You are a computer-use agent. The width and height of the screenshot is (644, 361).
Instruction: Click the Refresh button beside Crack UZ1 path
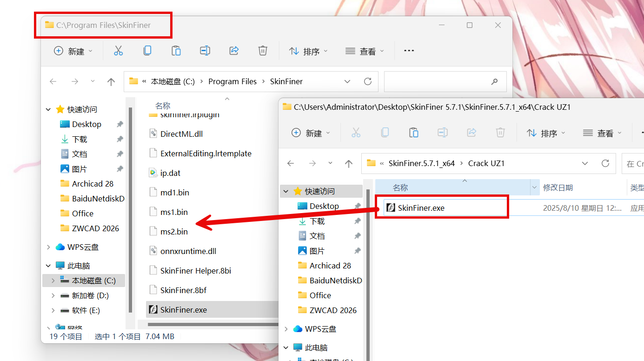(x=605, y=163)
